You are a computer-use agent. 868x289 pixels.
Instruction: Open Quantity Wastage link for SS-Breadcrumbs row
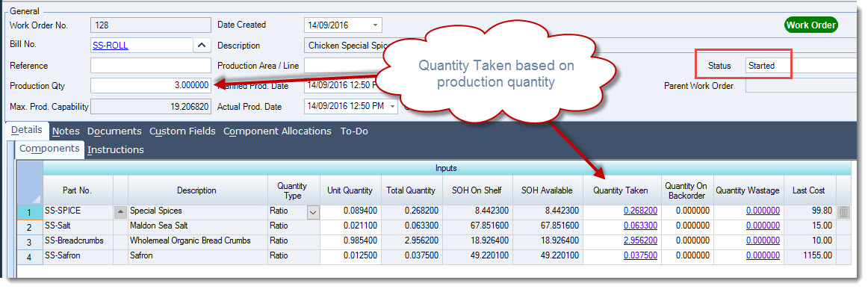coord(763,240)
